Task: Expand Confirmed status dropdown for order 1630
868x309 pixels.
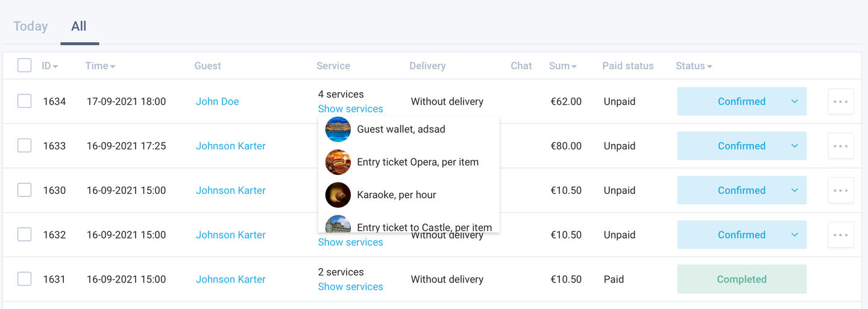Action: tap(794, 190)
